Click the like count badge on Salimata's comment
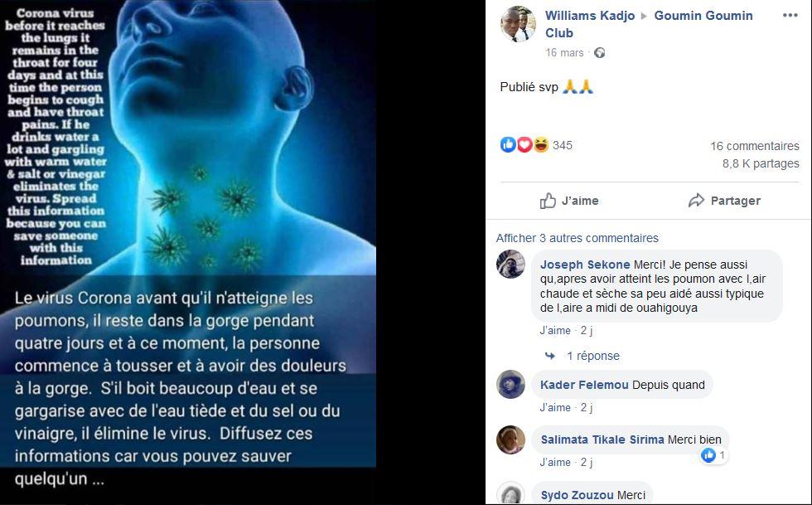This screenshot has width=812, height=505. pyautogui.click(x=714, y=455)
